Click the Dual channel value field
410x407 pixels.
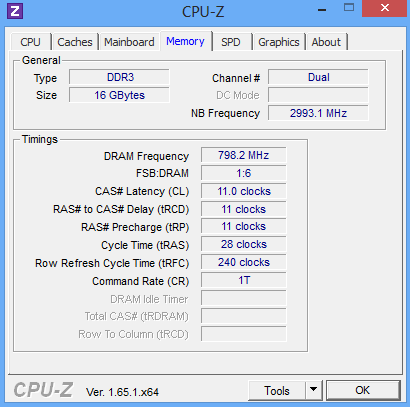click(318, 77)
